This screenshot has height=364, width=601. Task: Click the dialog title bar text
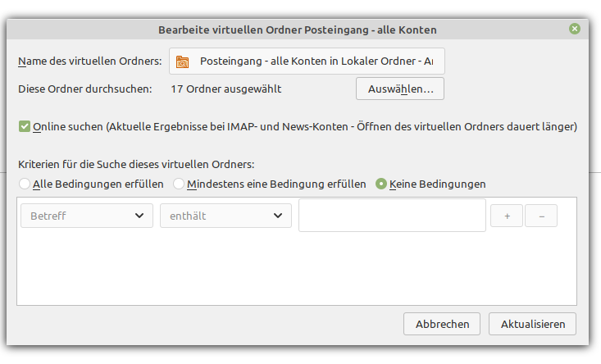(x=297, y=30)
